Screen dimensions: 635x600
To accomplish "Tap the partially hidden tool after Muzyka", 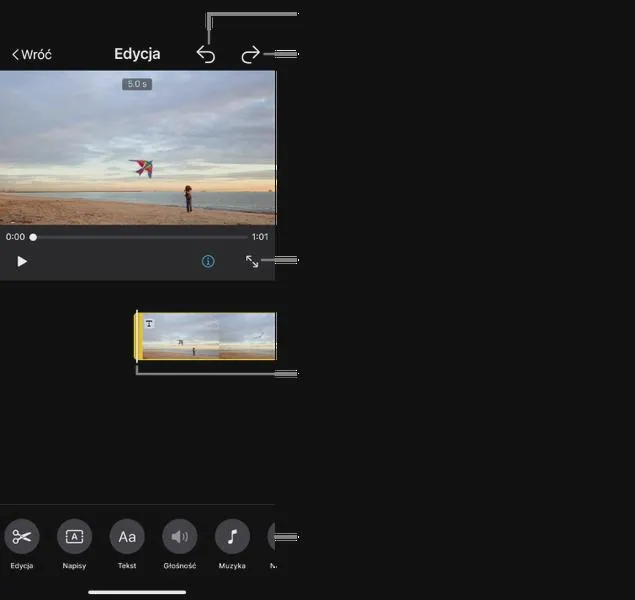I will pos(271,536).
